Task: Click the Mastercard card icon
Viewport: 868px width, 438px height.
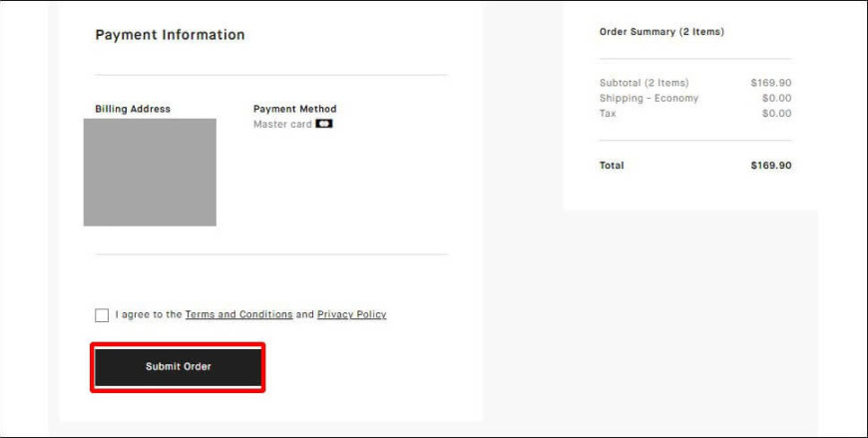Action: pyautogui.click(x=324, y=124)
